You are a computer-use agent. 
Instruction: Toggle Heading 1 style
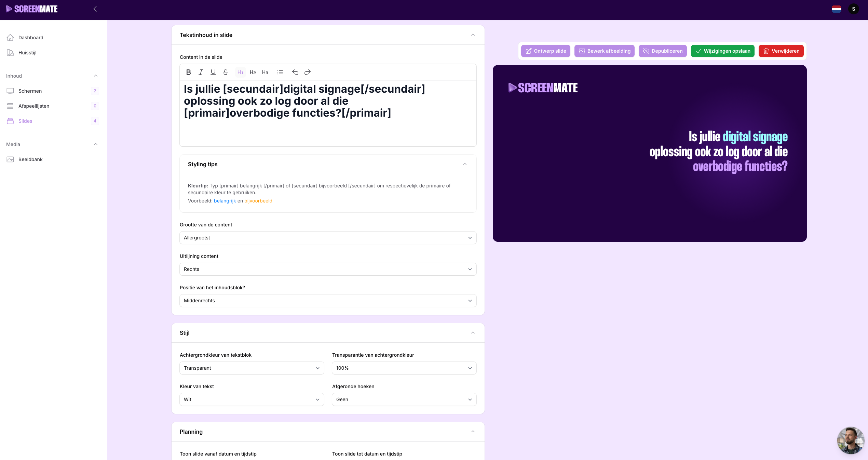tap(240, 72)
